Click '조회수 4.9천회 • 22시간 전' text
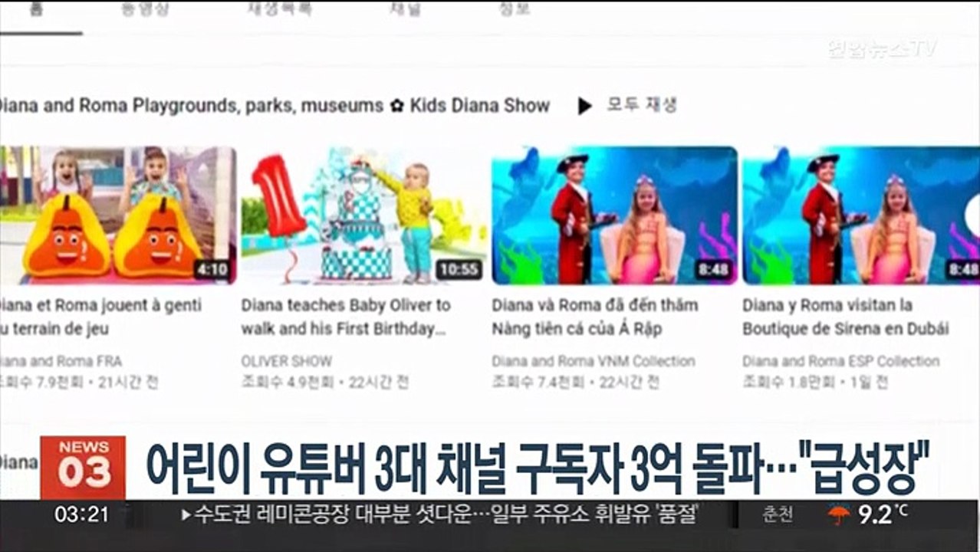 coord(325,382)
